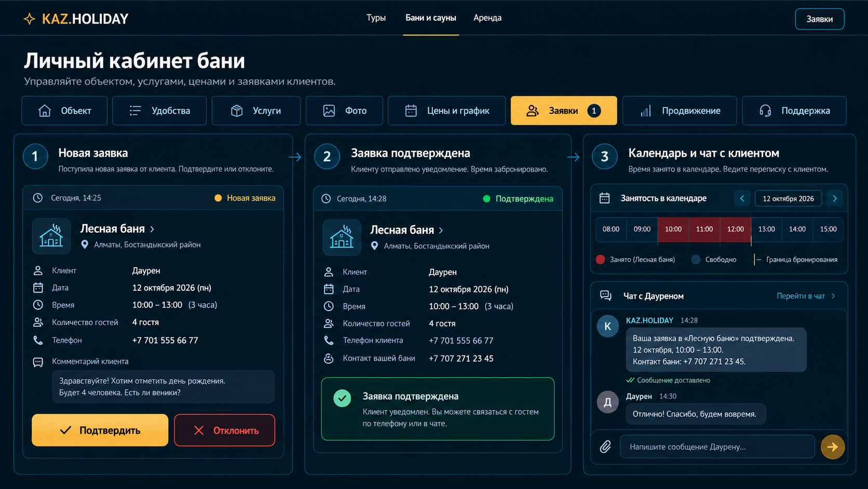Image resolution: width=868 pixels, height=489 pixels.
Task: Click the chat bubbles icon beside Чат с Дауреном
Action: (x=606, y=296)
